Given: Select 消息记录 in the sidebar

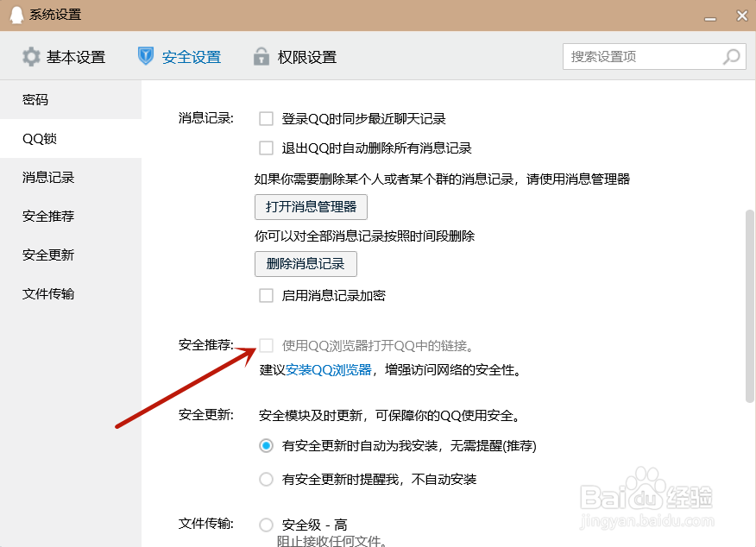Looking at the screenshot, I should (71, 178).
